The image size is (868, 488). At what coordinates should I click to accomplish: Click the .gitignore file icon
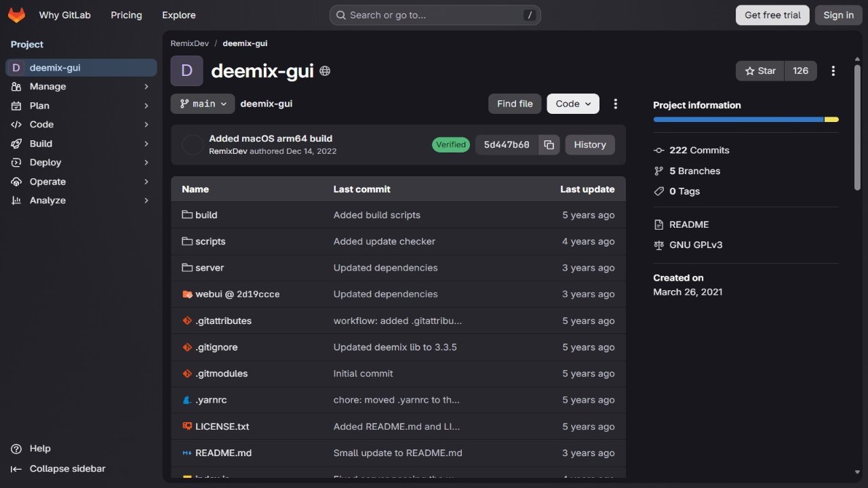pos(187,347)
